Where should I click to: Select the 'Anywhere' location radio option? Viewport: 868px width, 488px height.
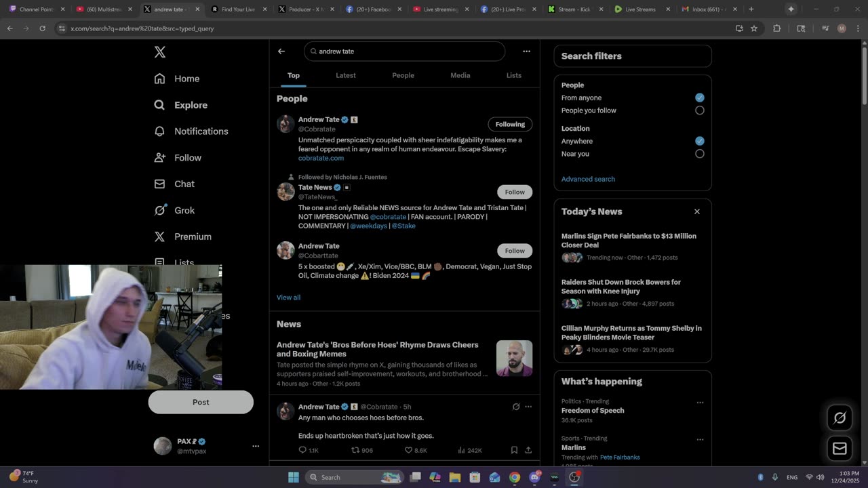[x=700, y=141]
